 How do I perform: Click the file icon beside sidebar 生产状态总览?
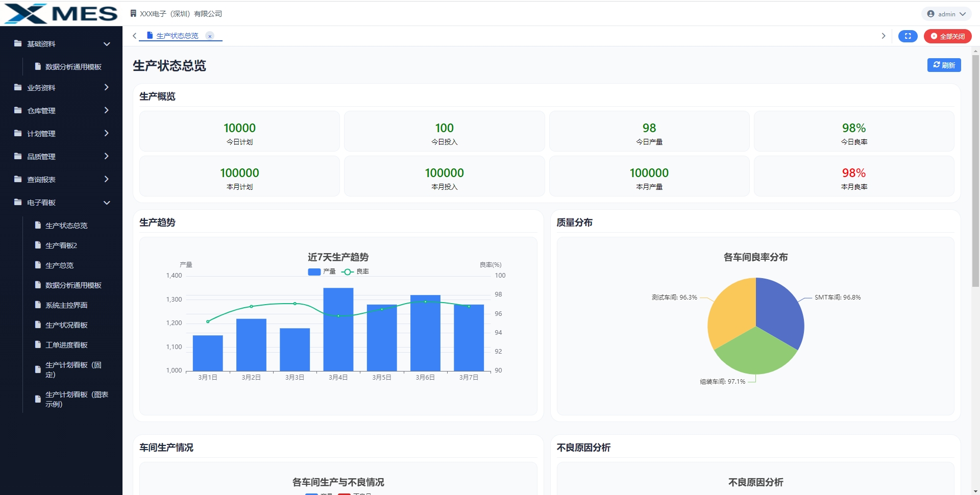[38, 225]
